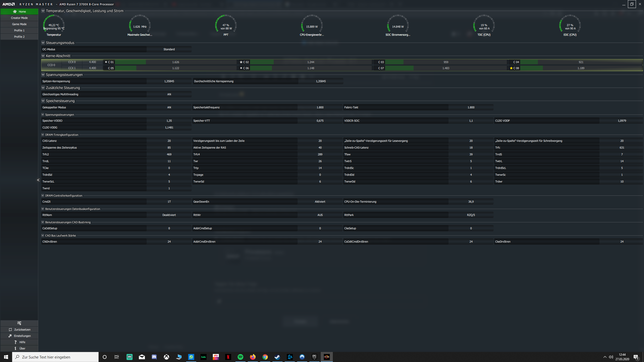Open Profile 1
644x362 pixels.
point(19,30)
